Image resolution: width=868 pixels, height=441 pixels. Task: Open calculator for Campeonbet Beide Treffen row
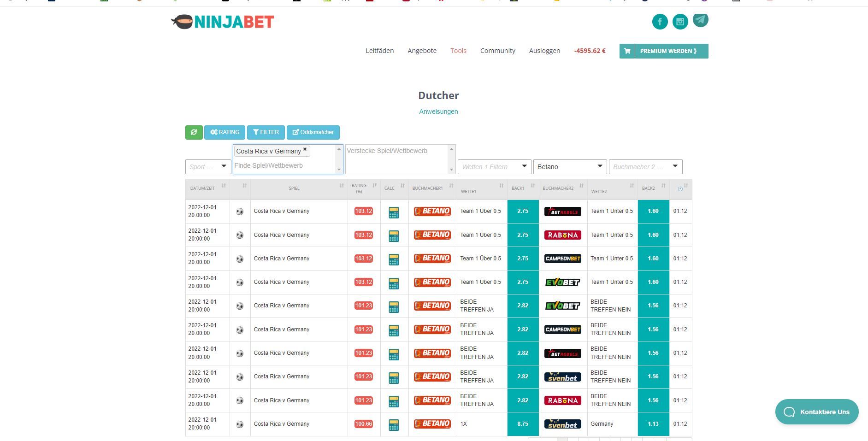pos(394,330)
